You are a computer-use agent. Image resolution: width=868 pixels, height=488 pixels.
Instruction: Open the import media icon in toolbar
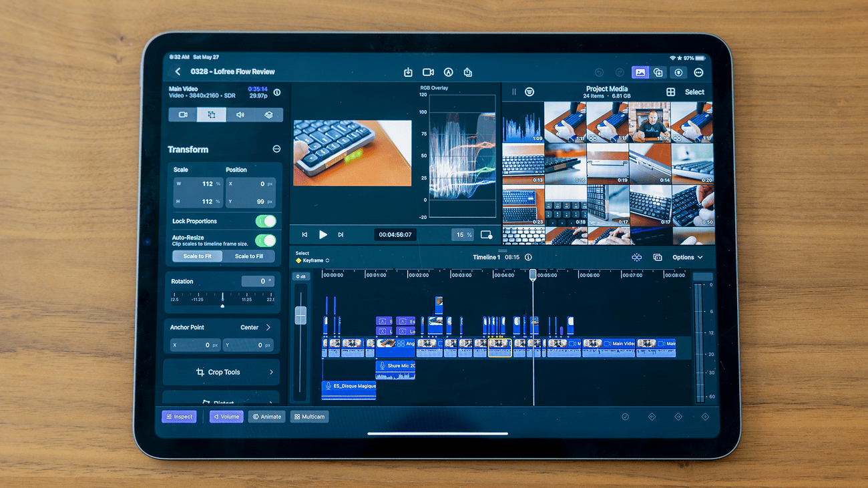pyautogui.click(x=408, y=72)
